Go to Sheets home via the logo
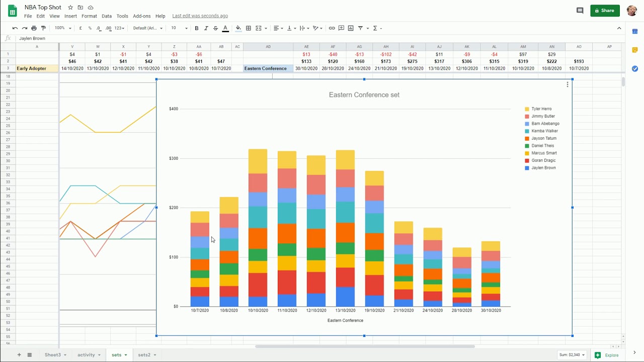The height and width of the screenshot is (362, 644). point(13,11)
